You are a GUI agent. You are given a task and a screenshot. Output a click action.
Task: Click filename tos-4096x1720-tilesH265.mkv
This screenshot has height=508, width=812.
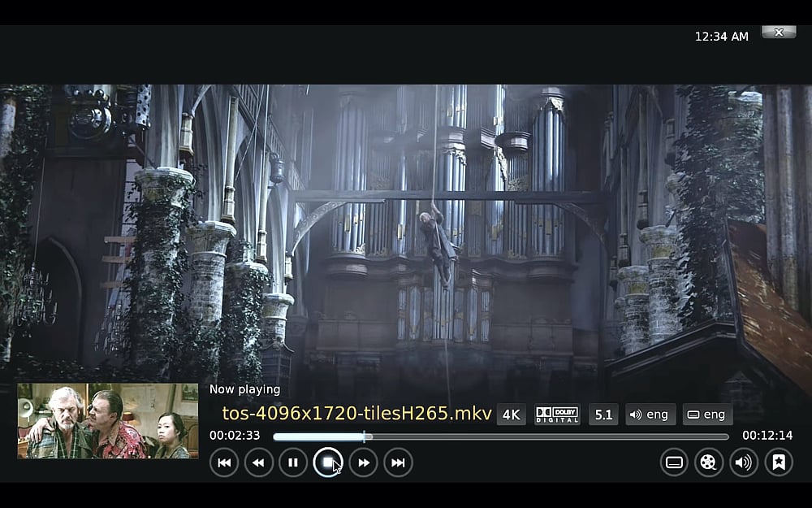356,413
